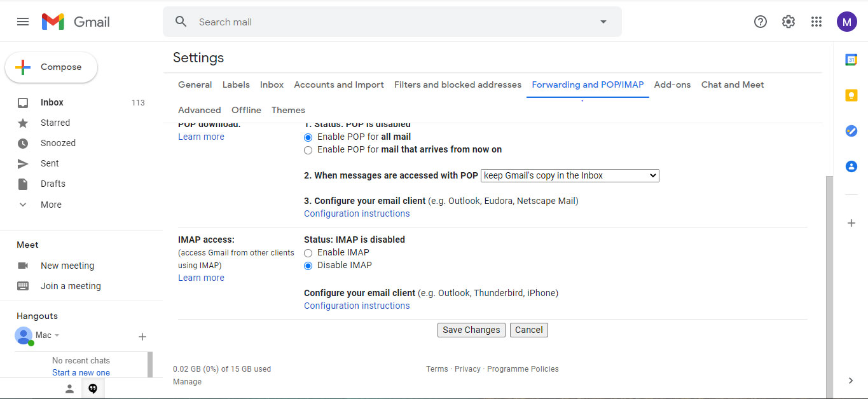Switch to Filters and blocked addresses tab

(x=457, y=85)
